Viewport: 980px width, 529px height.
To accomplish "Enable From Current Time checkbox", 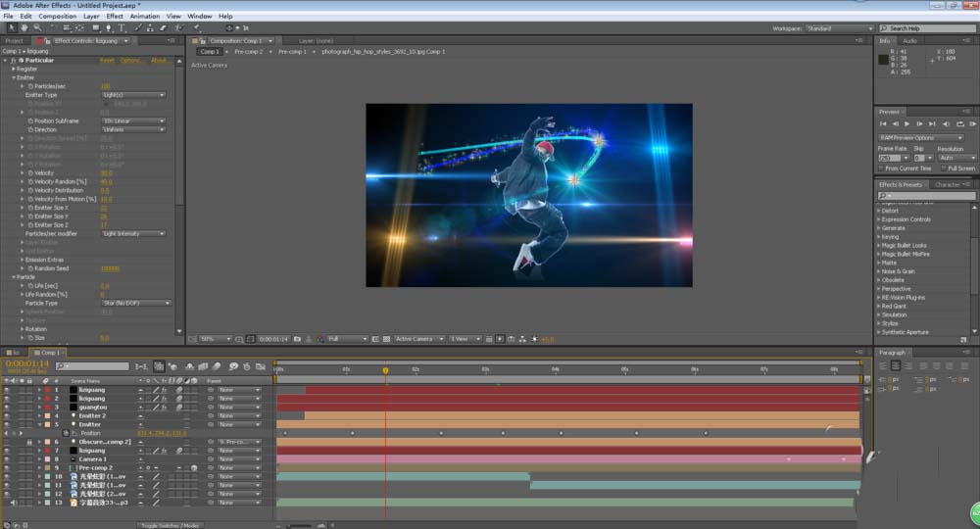I will point(881,168).
